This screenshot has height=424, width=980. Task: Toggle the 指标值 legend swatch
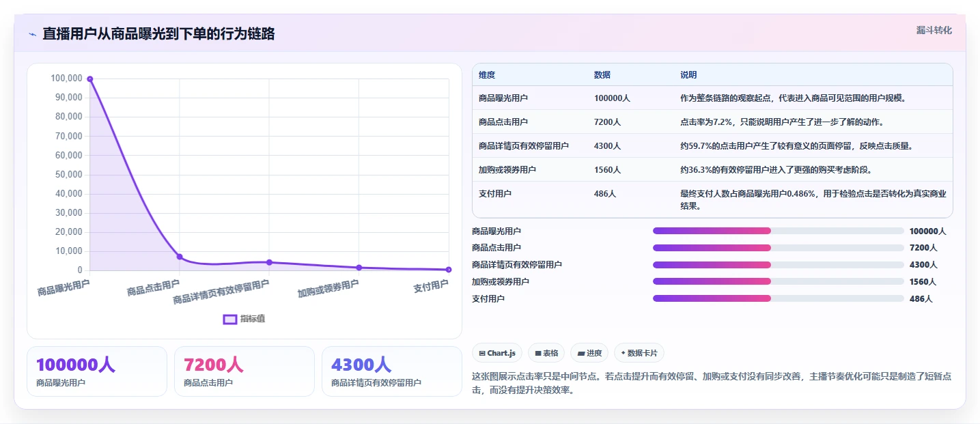click(x=230, y=319)
